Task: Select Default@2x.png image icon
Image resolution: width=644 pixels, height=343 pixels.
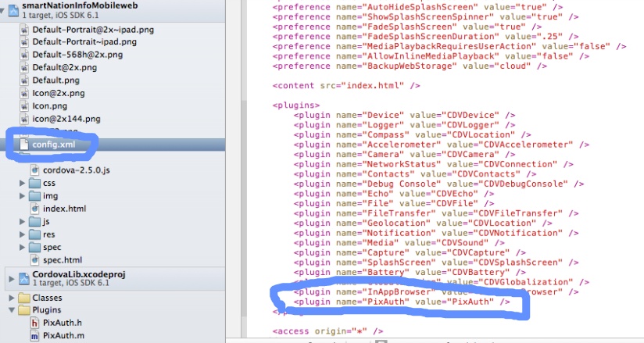Action: (25, 67)
